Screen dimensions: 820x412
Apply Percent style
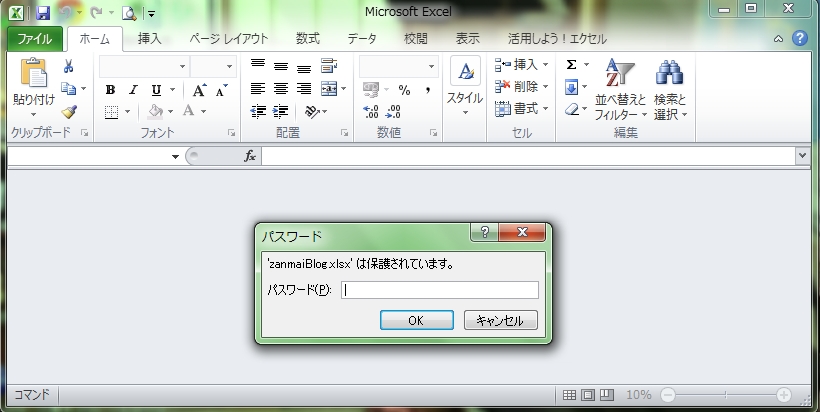(404, 90)
